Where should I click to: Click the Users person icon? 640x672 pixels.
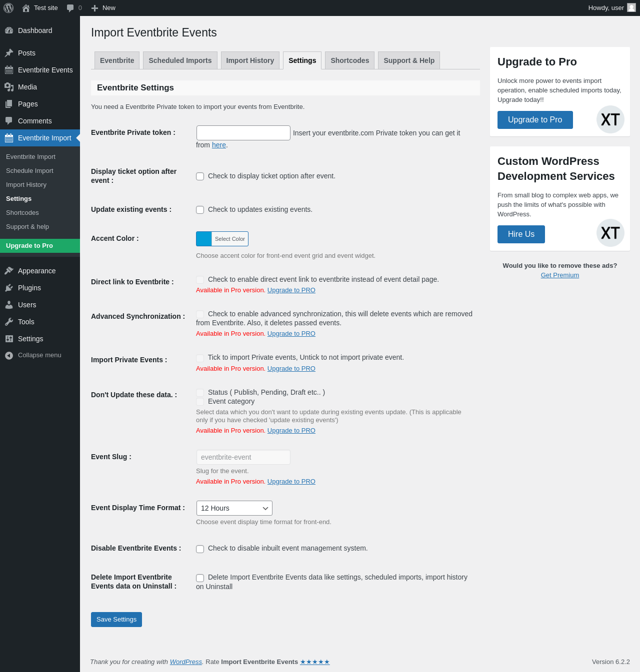pos(9,305)
